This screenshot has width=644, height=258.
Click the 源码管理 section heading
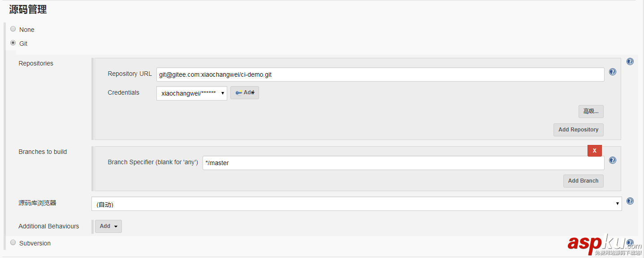[28, 9]
